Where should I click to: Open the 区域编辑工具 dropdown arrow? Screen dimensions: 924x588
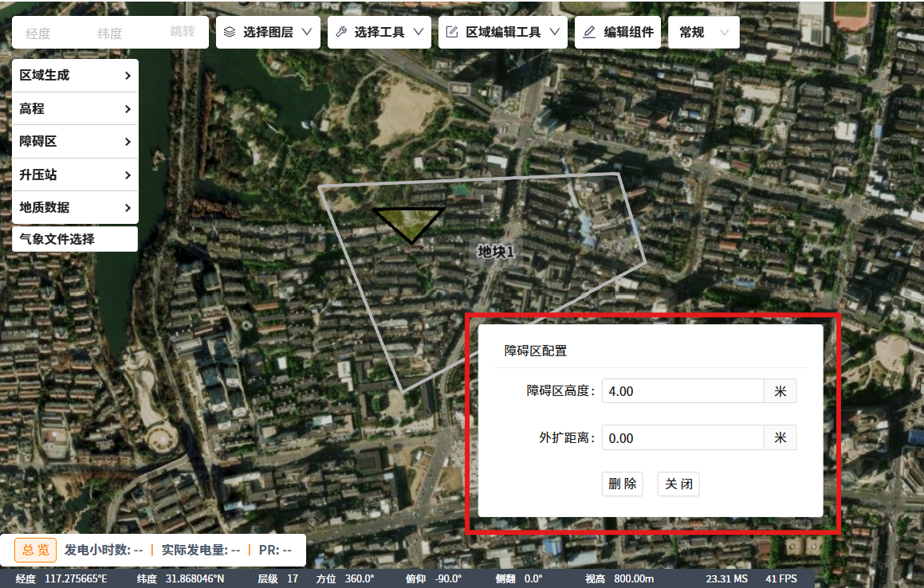(x=554, y=33)
